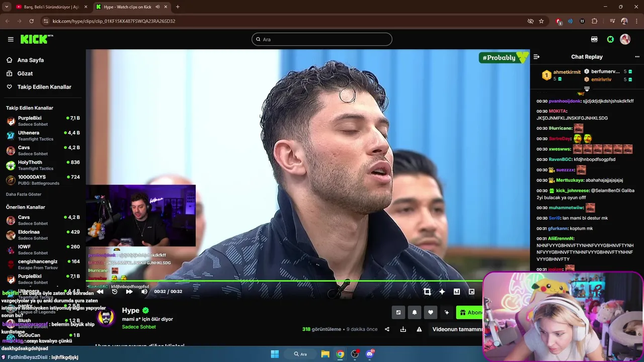Viewport: 644px width, 362px height.
Task: Collapse chat with the arrow icon
Action: (536, 57)
